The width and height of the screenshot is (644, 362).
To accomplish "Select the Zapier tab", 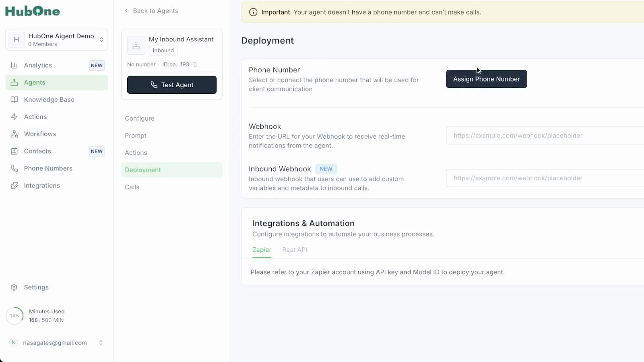I will (262, 250).
